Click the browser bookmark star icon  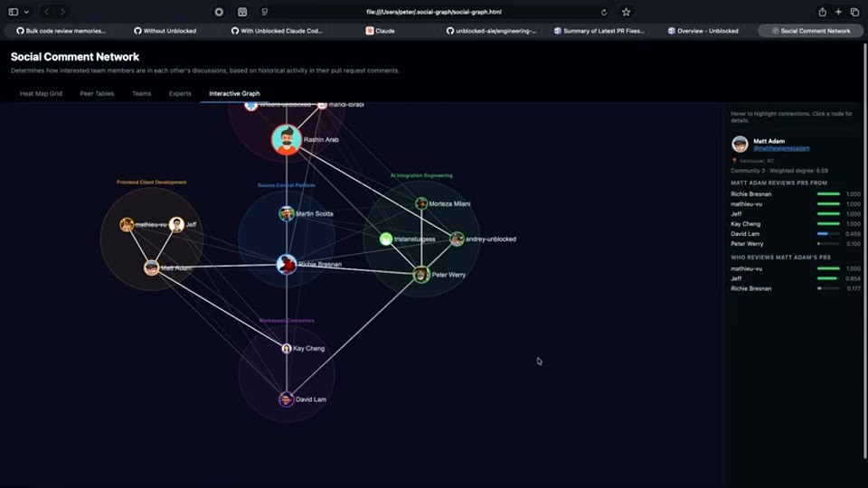[x=626, y=12]
